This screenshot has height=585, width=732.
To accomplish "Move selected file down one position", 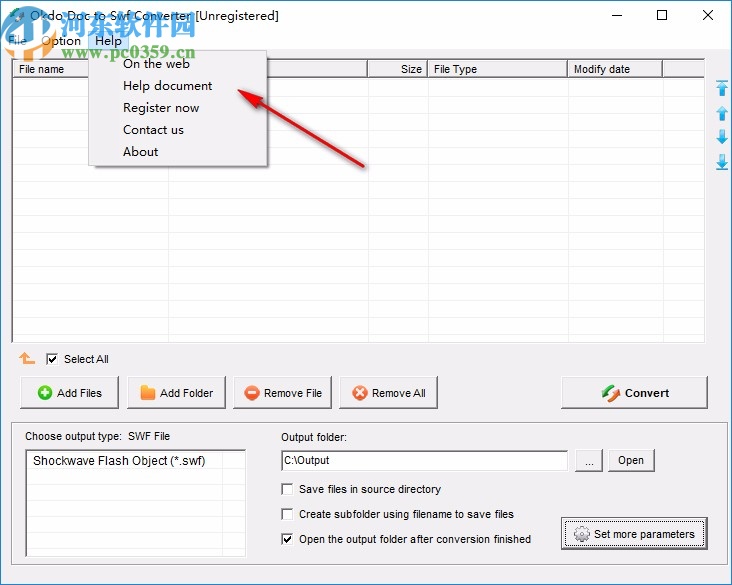I will point(722,137).
